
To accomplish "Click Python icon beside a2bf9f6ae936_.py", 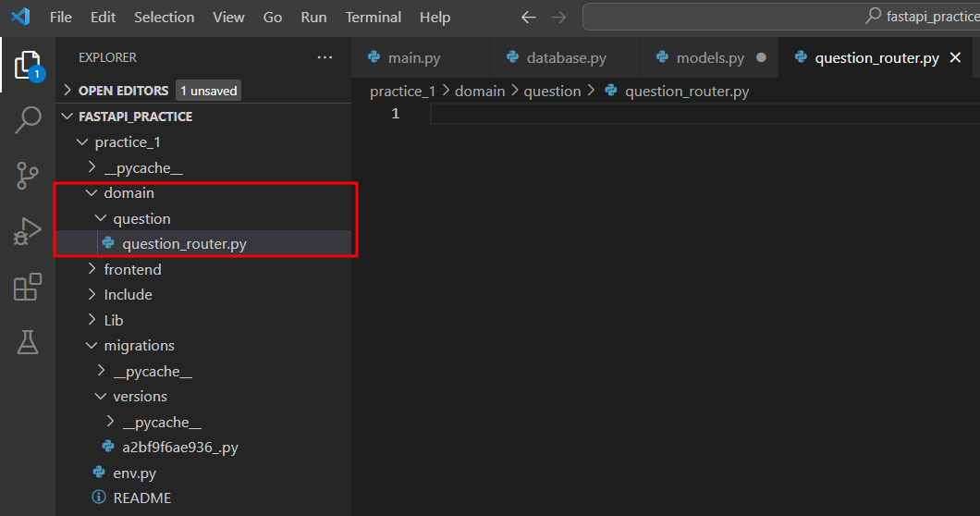I will pos(108,447).
